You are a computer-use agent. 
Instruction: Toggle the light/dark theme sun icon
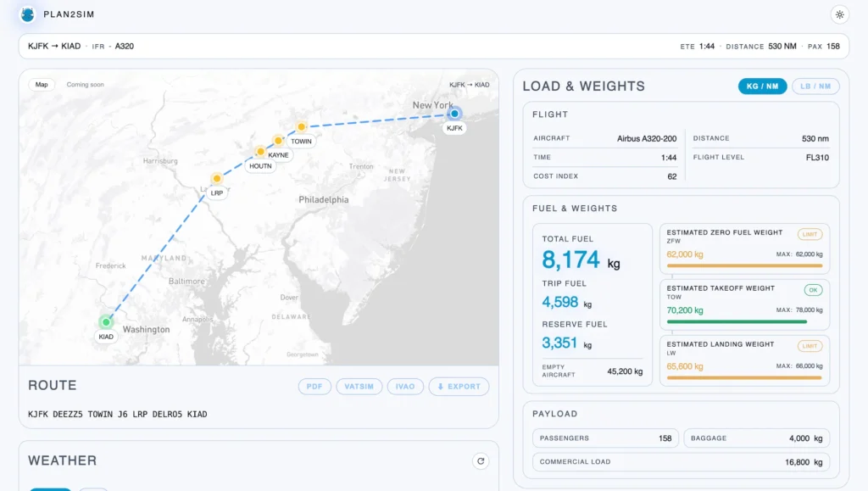point(839,14)
